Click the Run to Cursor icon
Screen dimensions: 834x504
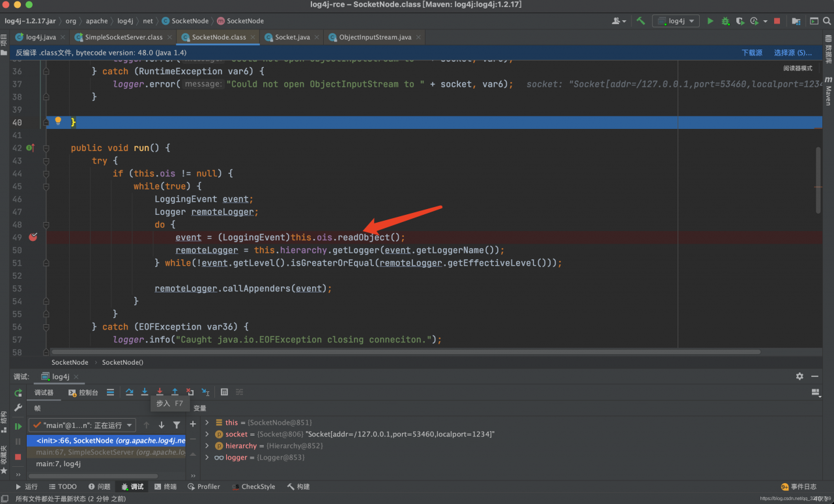point(205,392)
